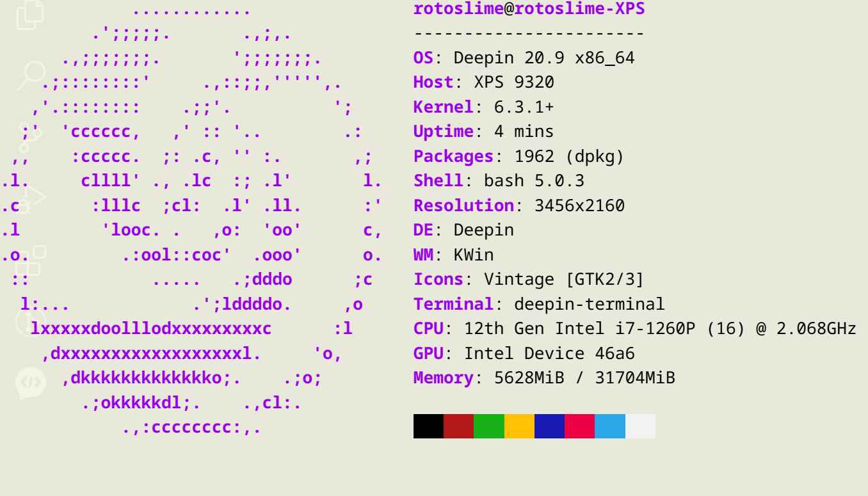Click the uptime value '4 mins'
The image size is (868, 496).
[524, 131]
